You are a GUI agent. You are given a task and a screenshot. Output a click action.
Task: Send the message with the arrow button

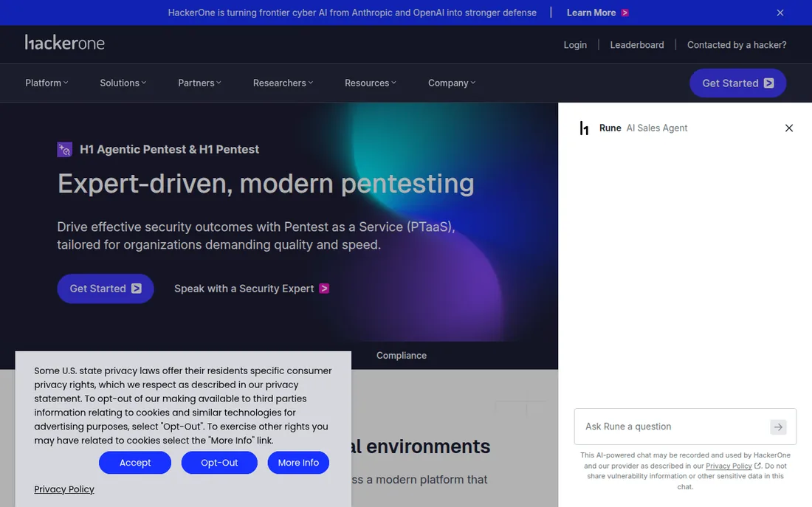coord(778,427)
